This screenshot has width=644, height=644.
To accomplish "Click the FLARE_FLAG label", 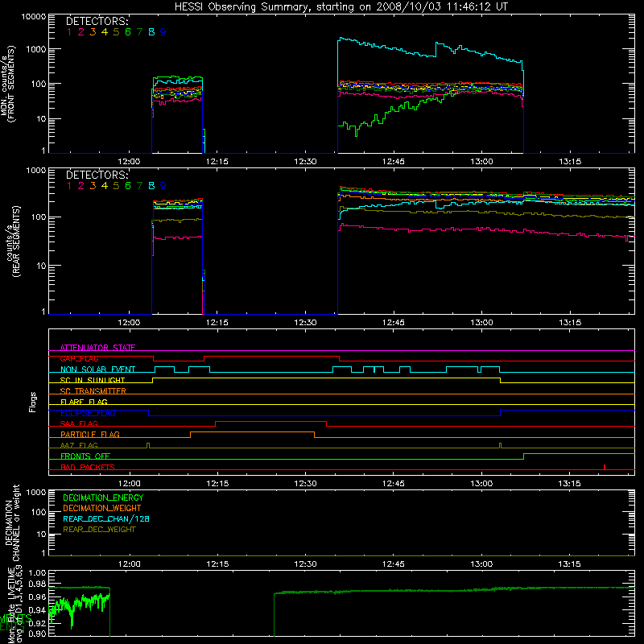I will [x=84, y=402].
